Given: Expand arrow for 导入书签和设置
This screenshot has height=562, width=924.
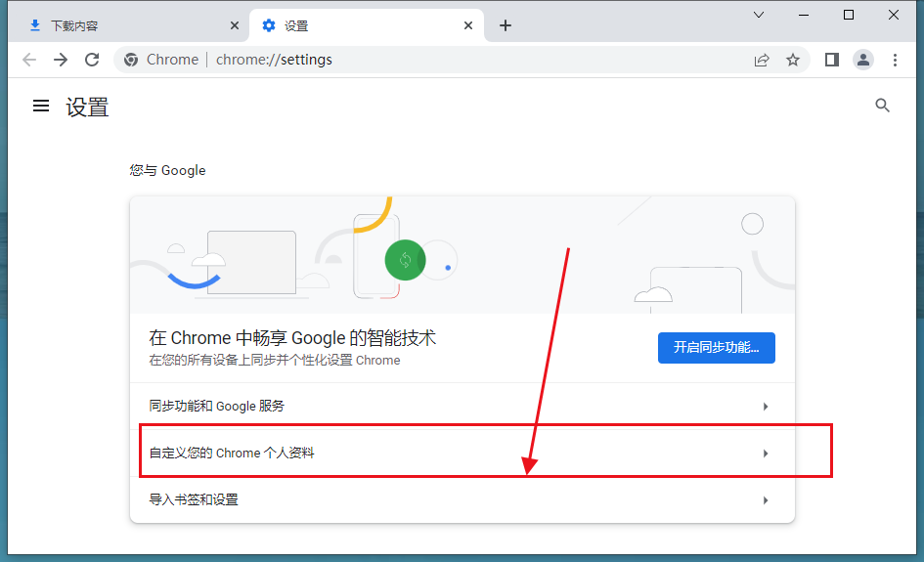Looking at the screenshot, I should [766, 500].
